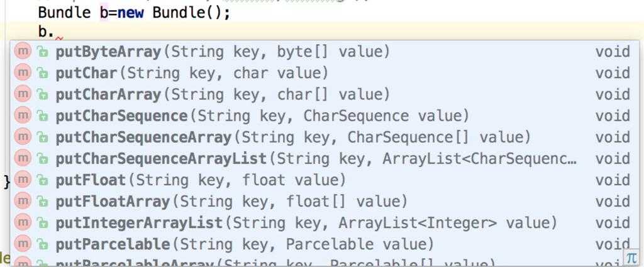The height and width of the screenshot is (267, 644).
Task: Click the public lock icon beside putParcelable
Action: pos(42,244)
